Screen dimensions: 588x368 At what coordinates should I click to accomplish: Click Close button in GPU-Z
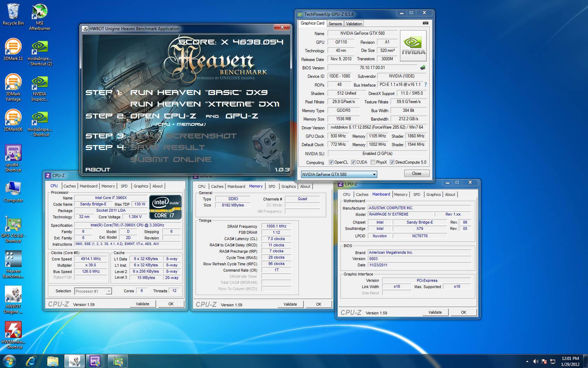[416, 173]
